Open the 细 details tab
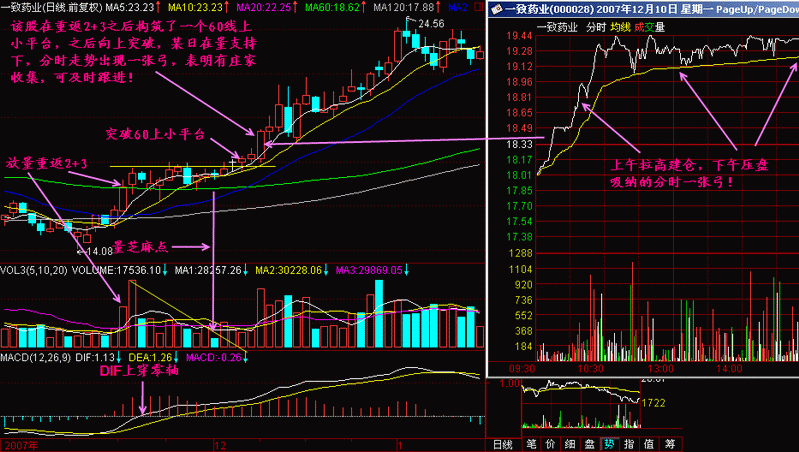 (570, 444)
